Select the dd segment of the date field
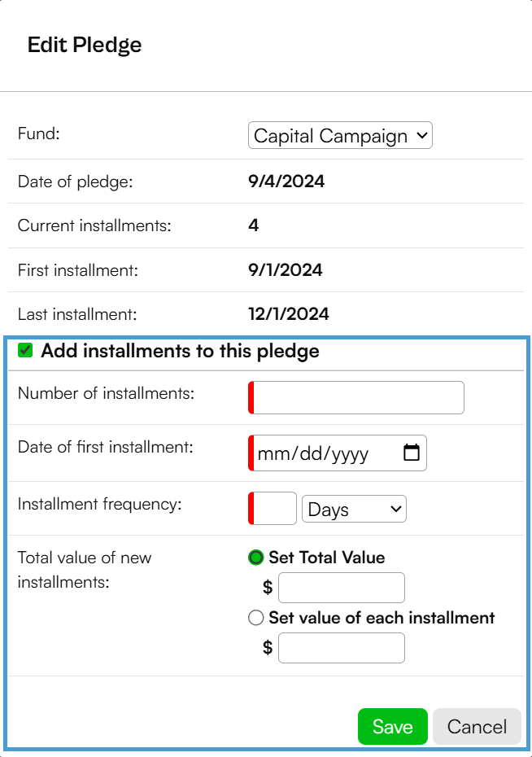The image size is (532, 757). coord(312,454)
